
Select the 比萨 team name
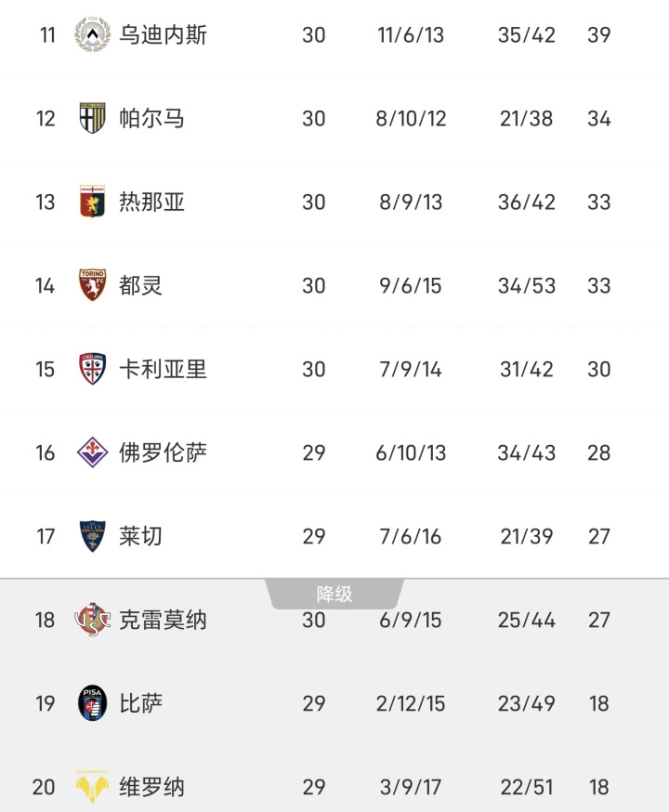click(x=141, y=703)
